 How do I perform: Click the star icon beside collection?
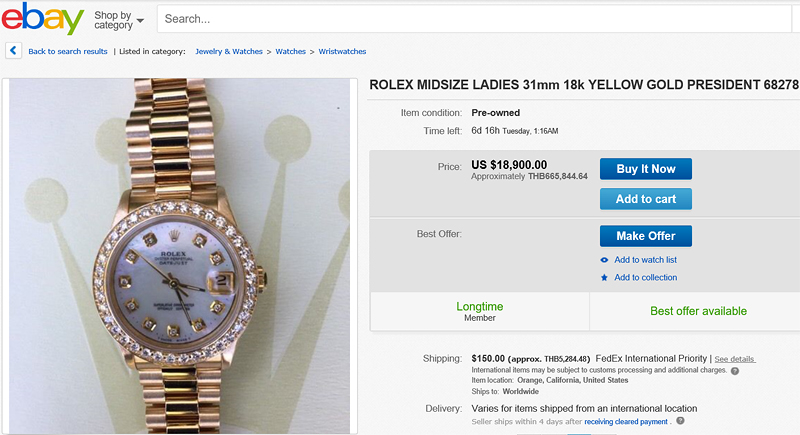604,277
